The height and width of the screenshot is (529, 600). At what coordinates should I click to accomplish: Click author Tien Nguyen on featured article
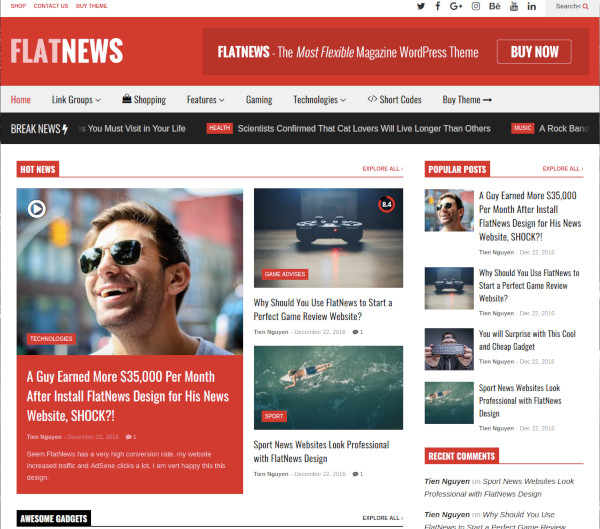coord(44,437)
